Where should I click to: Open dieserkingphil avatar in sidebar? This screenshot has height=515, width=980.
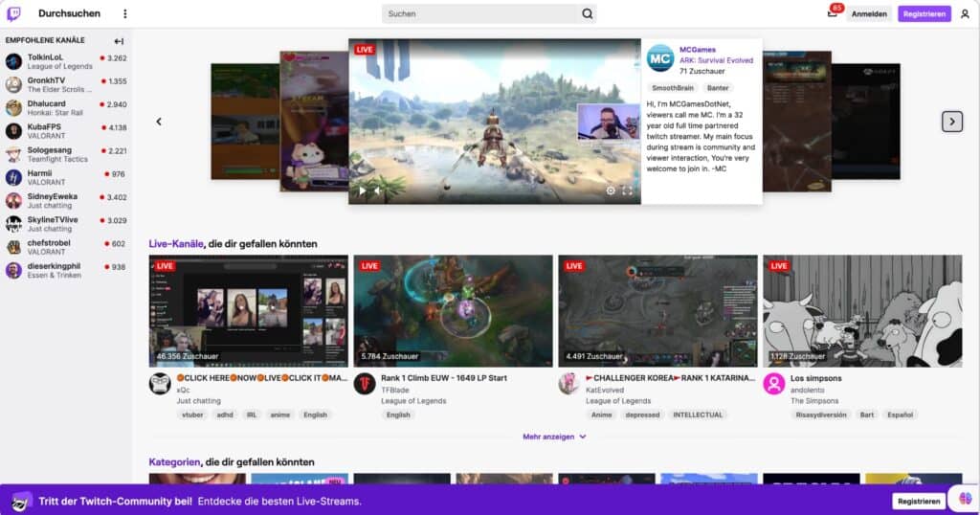(x=13, y=270)
